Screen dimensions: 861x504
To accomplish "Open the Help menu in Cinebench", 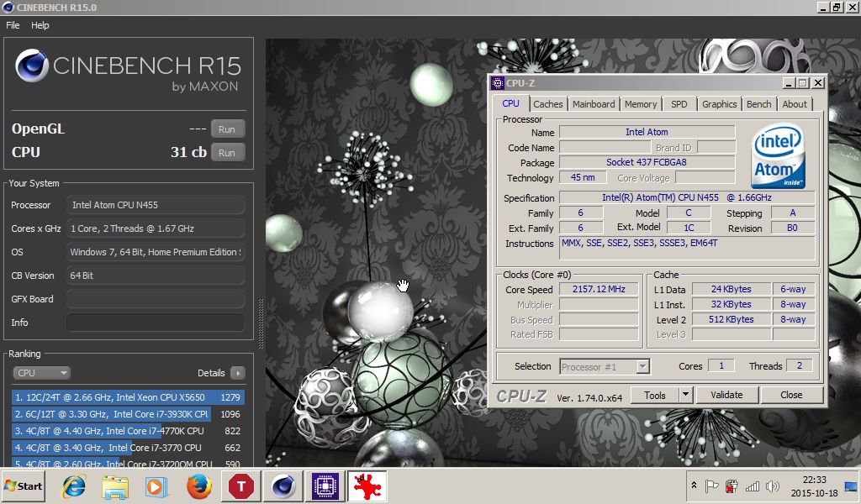I will (x=40, y=25).
